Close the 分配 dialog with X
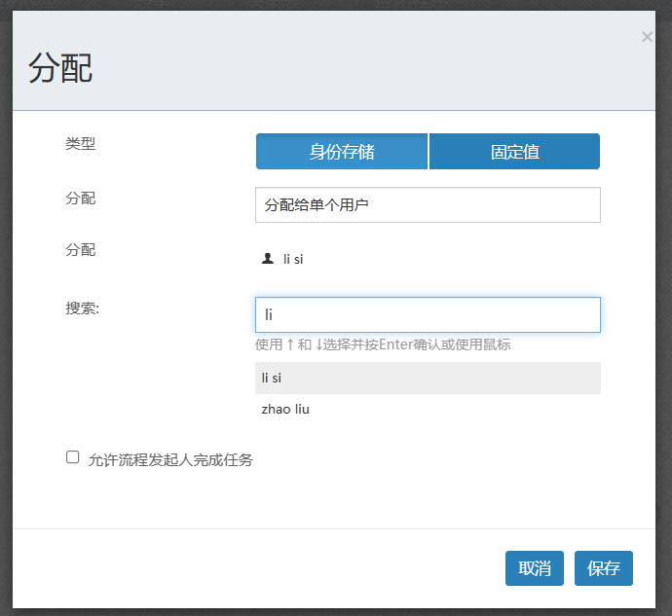 pos(647,37)
